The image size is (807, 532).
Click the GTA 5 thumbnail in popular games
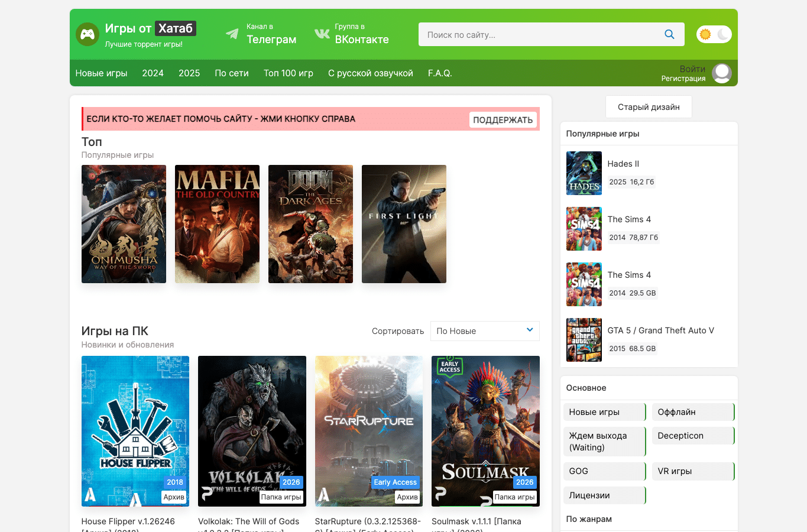coord(584,340)
